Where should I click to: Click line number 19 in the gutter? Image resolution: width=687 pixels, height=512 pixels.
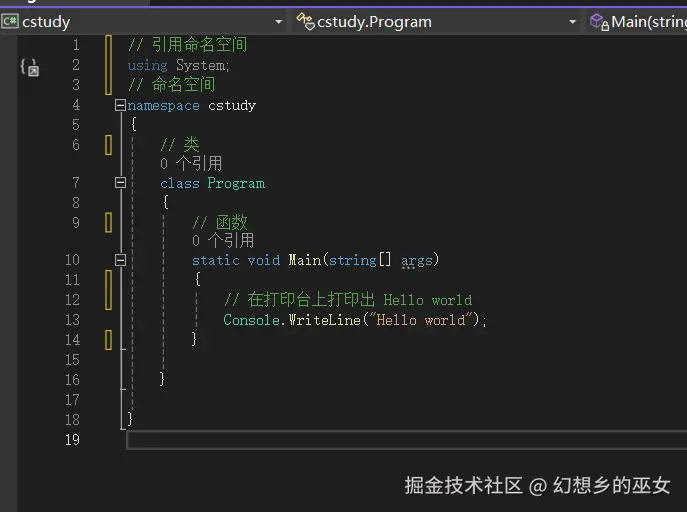point(72,440)
